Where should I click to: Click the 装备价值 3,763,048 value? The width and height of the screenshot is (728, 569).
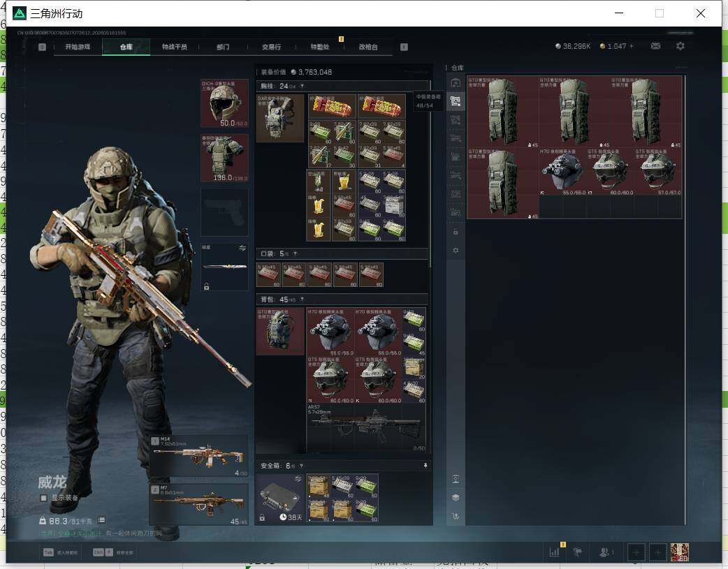[x=311, y=72]
